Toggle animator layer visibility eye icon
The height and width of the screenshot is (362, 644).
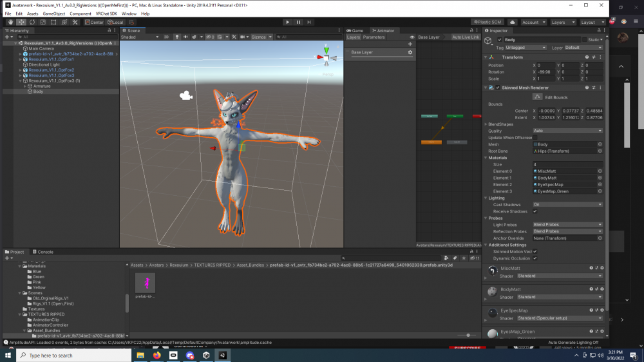(x=412, y=37)
